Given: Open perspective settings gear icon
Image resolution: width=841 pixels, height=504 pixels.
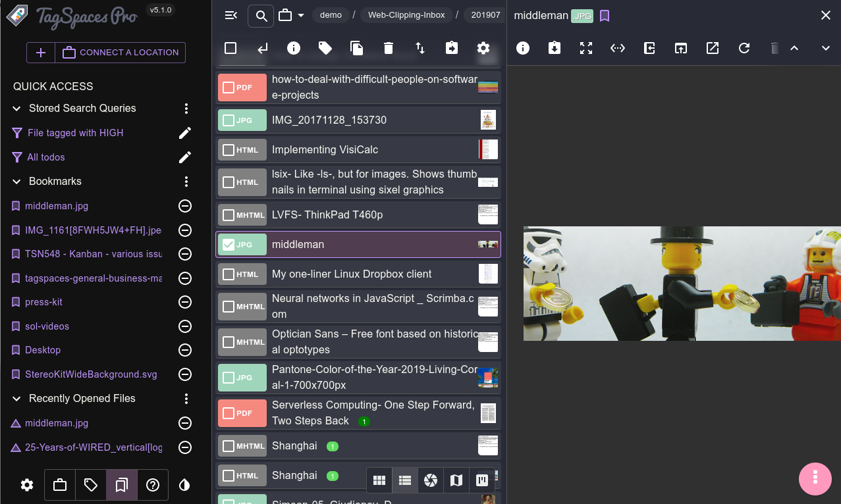Looking at the screenshot, I should pyautogui.click(x=483, y=48).
